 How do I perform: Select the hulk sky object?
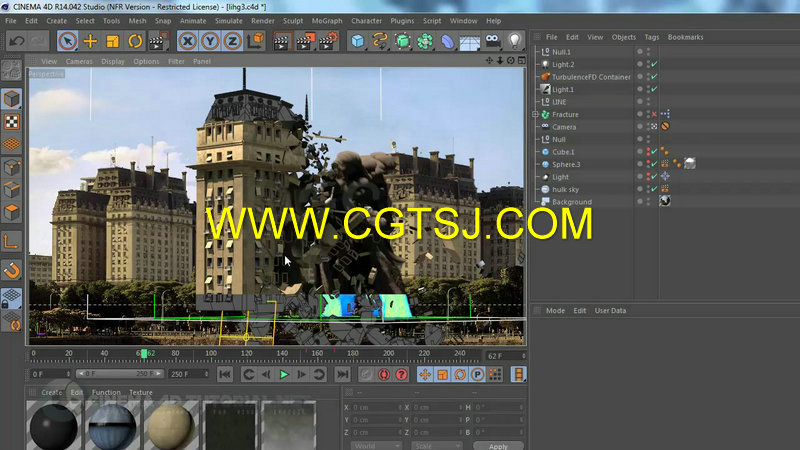[565, 189]
